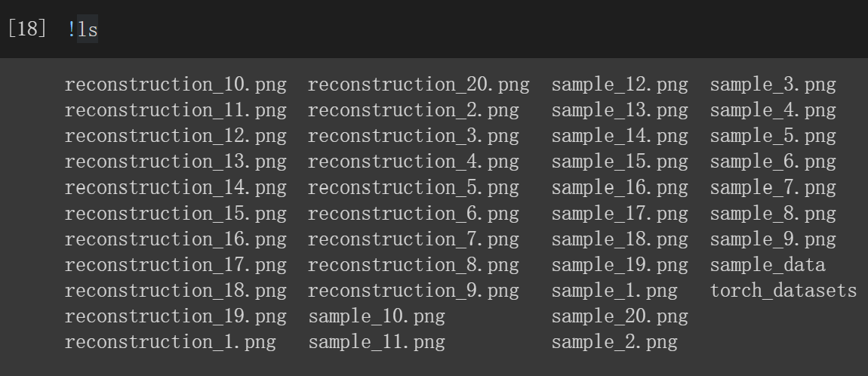Click on reconstruction_1.png filename

point(170,342)
